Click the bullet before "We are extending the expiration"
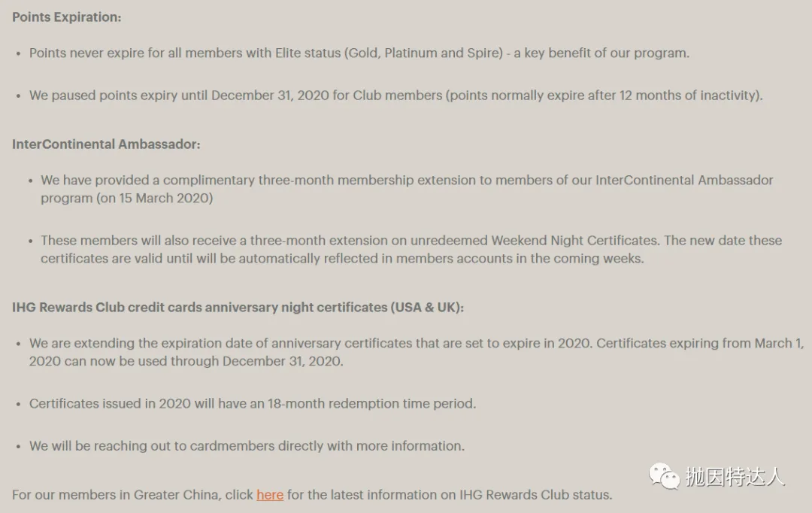This screenshot has height=513, width=812. click(19, 344)
